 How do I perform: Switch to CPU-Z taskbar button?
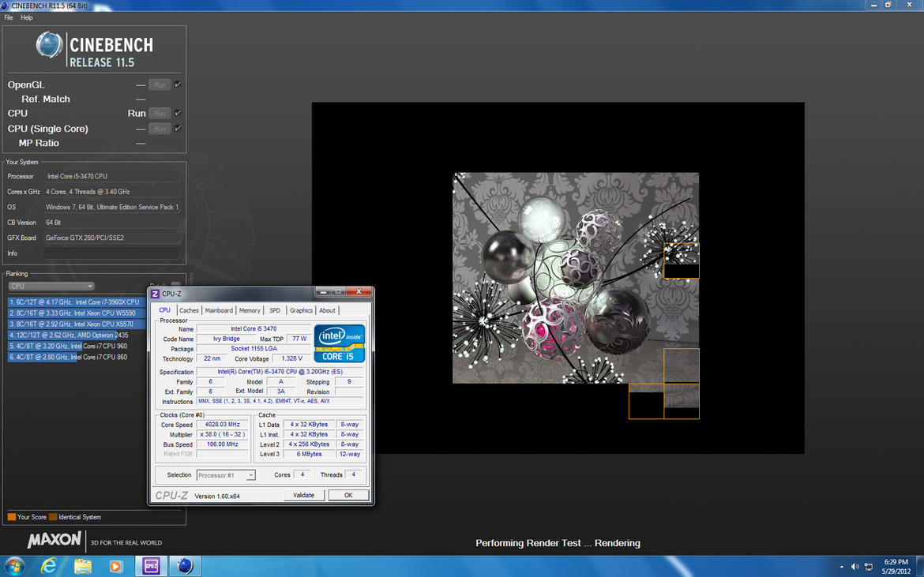[x=152, y=567]
